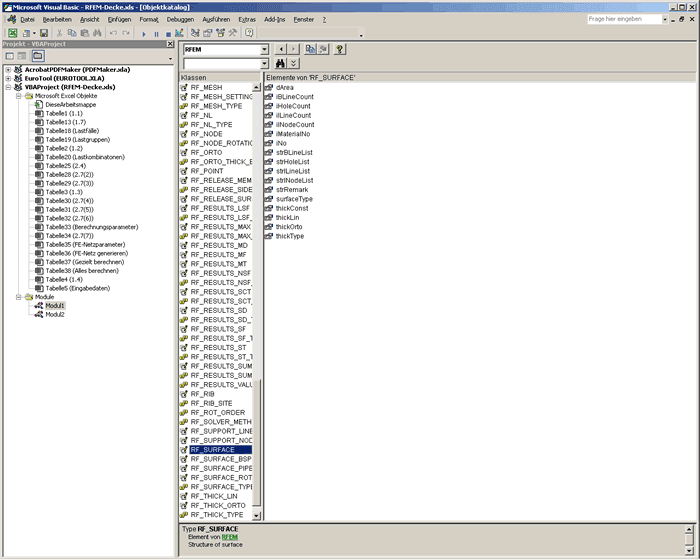Screen dimensions: 700x560
Task: Open the Project Explorer toolbar icon
Action: (195, 33)
